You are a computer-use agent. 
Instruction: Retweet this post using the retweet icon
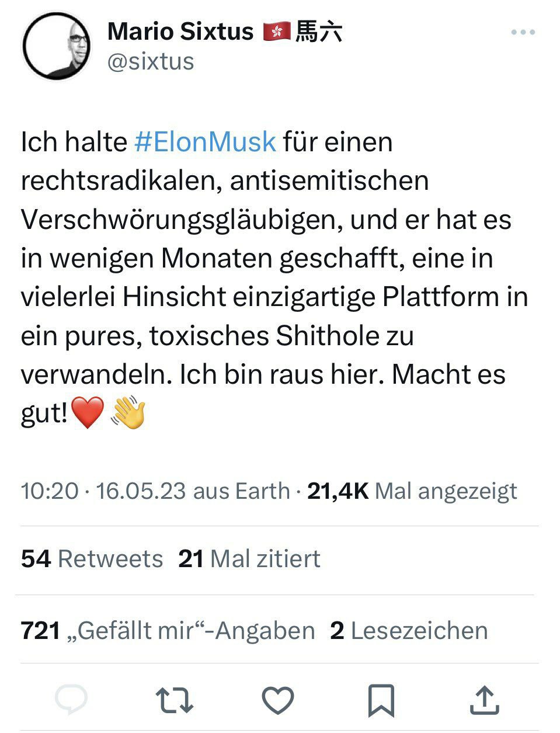point(174,700)
